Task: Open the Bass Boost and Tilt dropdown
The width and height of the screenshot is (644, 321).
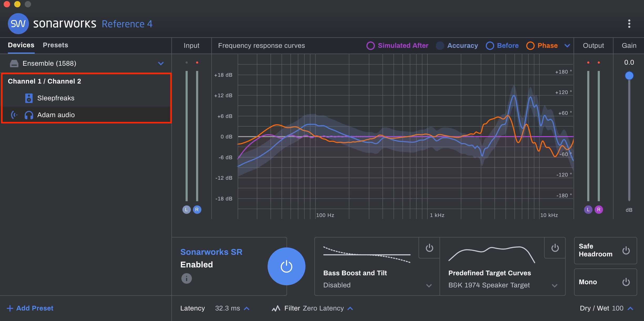Action: 429,286
